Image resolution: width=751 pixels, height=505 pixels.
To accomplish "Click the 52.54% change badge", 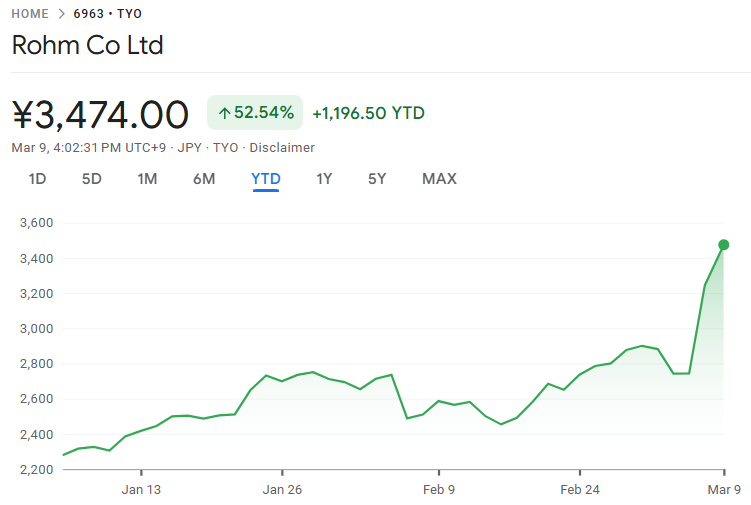I will (x=255, y=113).
